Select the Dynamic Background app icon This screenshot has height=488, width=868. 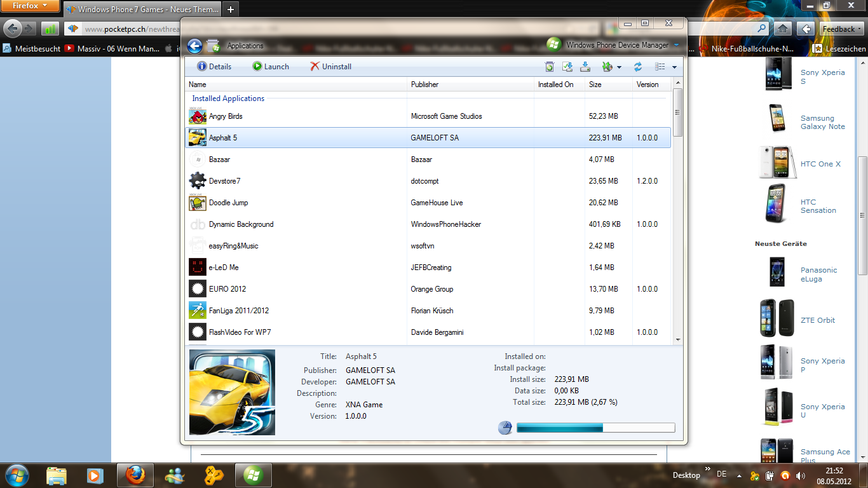pyautogui.click(x=198, y=224)
